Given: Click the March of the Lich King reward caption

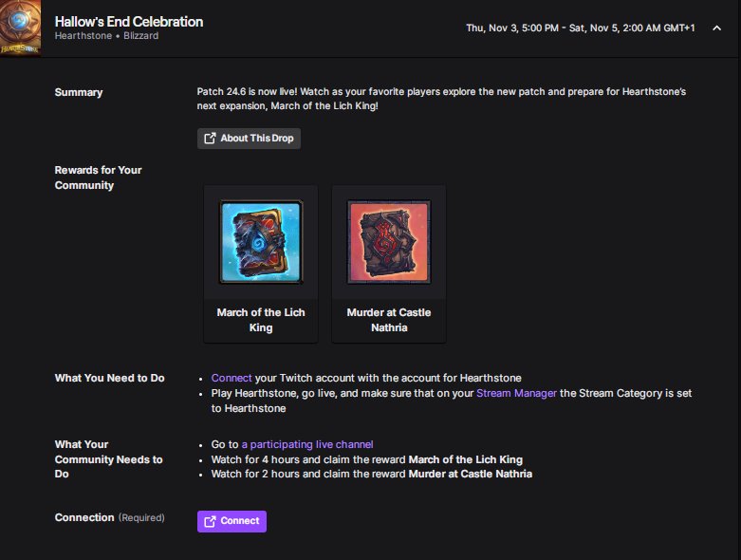Looking at the screenshot, I should [x=261, y=320].
